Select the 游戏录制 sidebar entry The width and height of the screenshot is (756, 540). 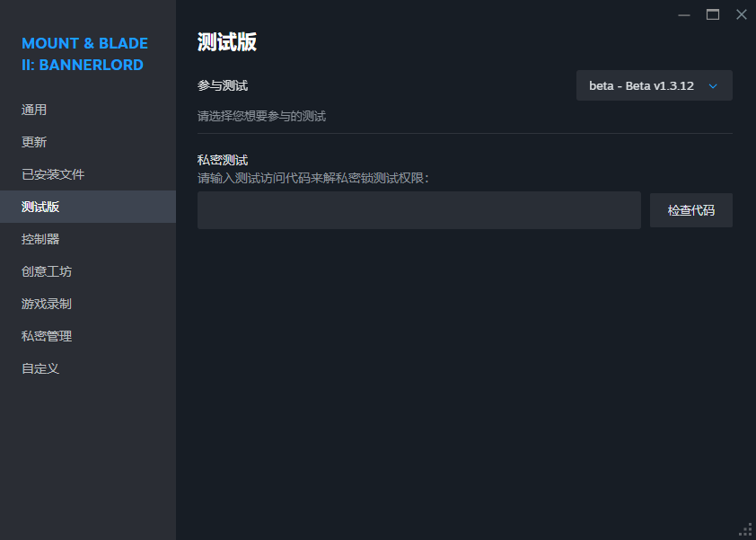(47, 304)
